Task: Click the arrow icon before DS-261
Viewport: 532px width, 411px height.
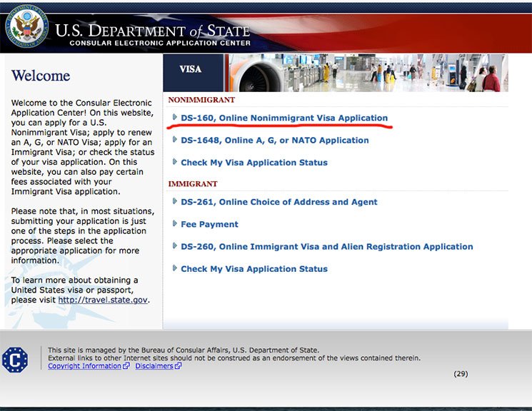Action: coord(175,202)
